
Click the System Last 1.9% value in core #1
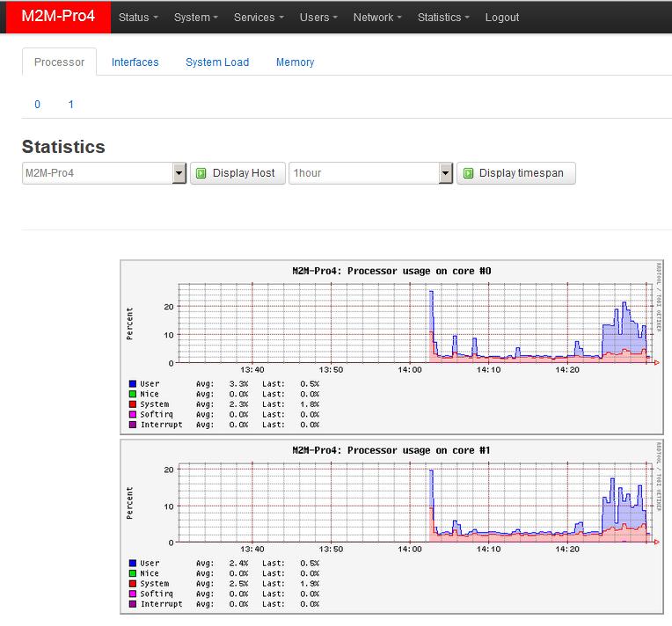point(310,584)
